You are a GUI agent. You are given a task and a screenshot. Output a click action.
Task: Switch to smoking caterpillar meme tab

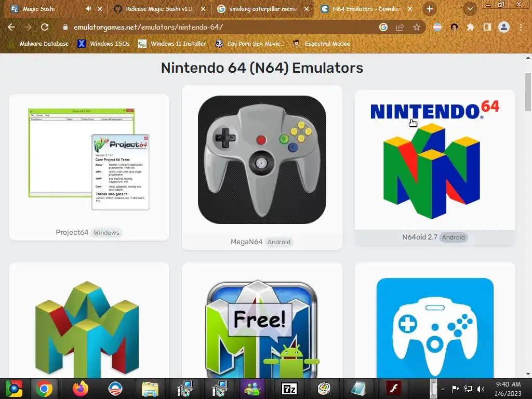pyautogui.click(x=262, y=9)
